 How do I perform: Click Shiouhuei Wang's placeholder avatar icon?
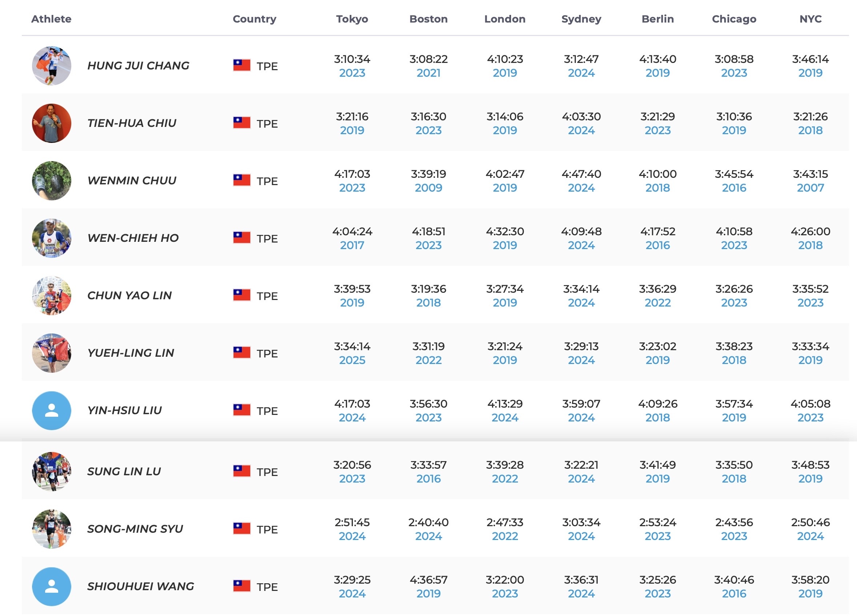pyautogui.click(x=51, y=587)
